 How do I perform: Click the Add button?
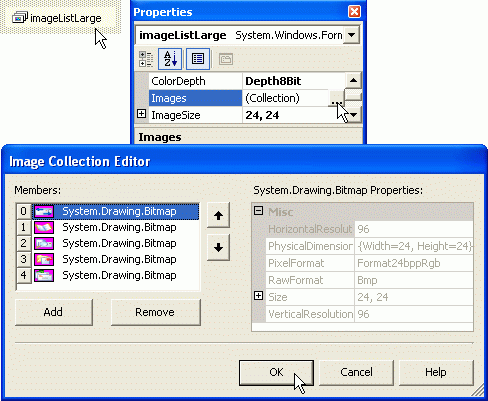click(x=54, y=312)
